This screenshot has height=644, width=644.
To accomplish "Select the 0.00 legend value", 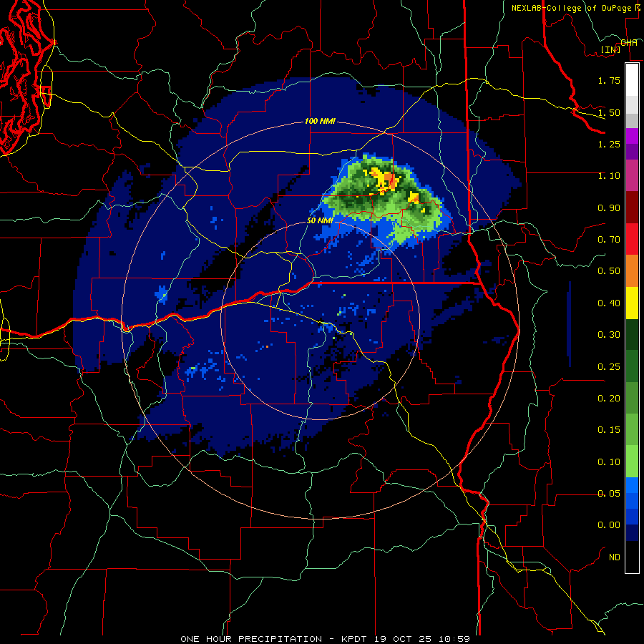I will (x=609, y=525).
